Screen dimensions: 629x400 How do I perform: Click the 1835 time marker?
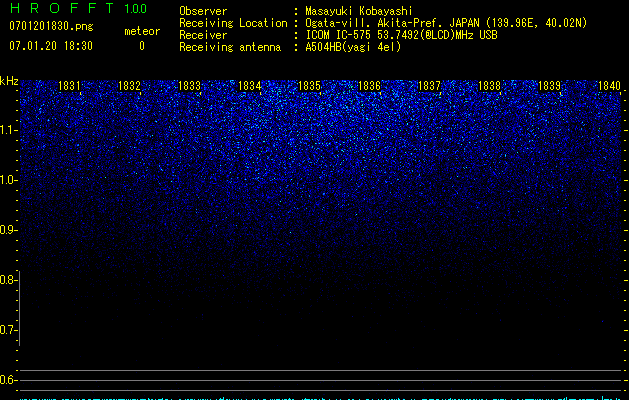(x=310, y=86)
